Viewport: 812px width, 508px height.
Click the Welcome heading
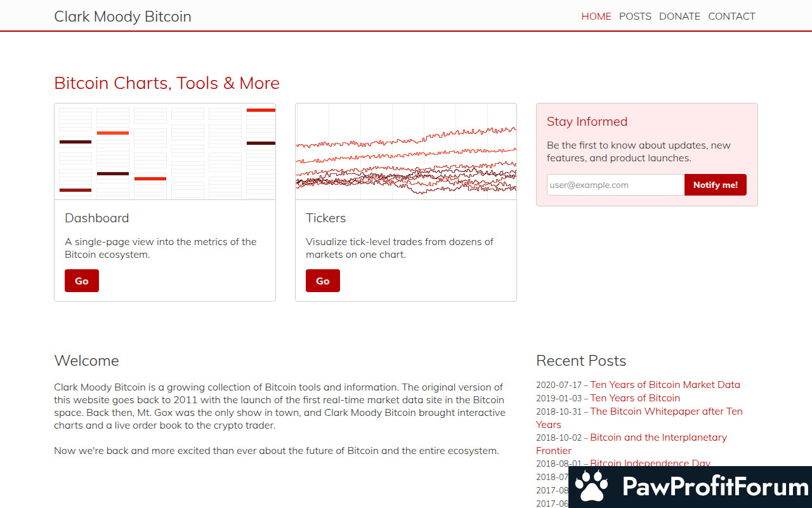86,361
